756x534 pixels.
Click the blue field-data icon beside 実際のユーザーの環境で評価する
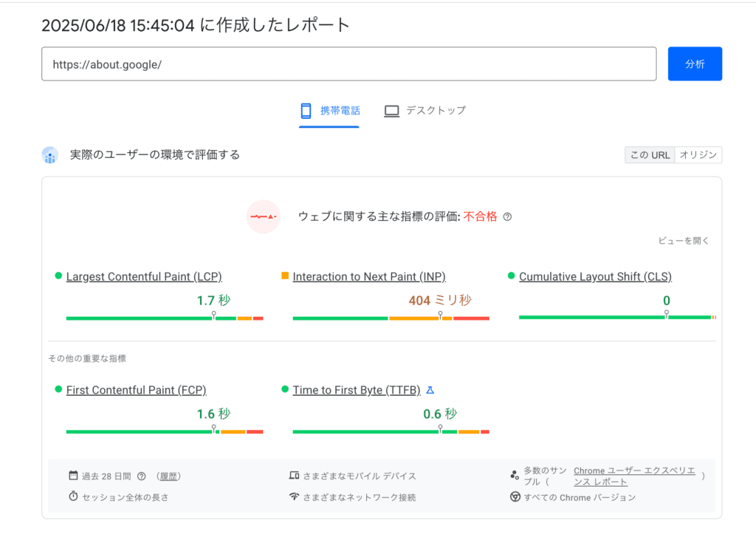coord(50,155)
